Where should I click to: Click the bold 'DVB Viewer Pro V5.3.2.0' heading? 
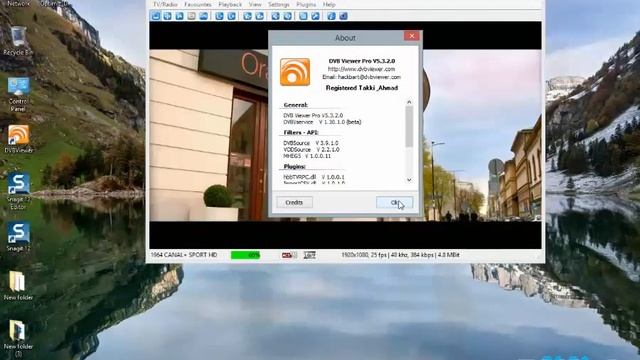(x=362, y=61)
